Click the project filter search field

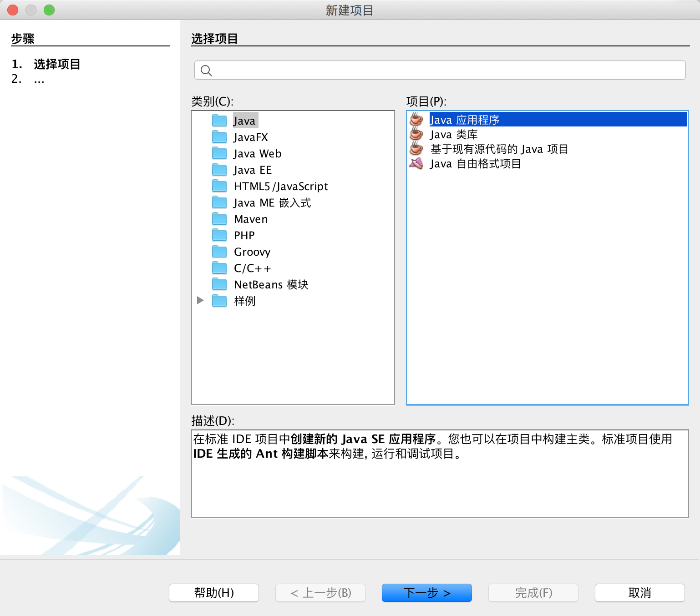point(440,70)
